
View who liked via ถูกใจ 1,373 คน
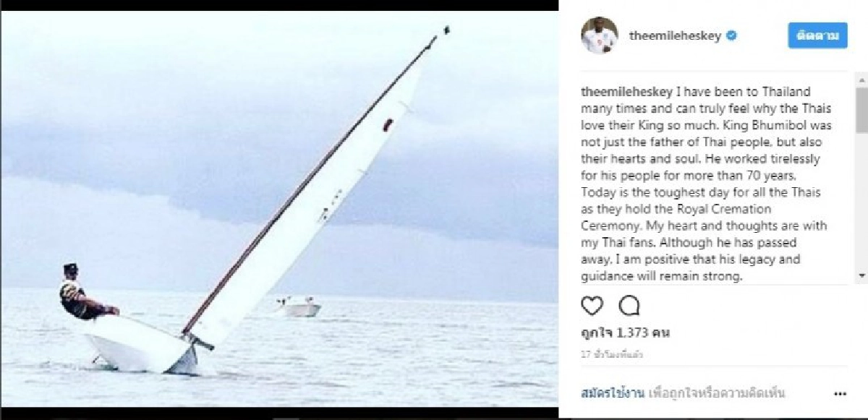pos(625,333)
